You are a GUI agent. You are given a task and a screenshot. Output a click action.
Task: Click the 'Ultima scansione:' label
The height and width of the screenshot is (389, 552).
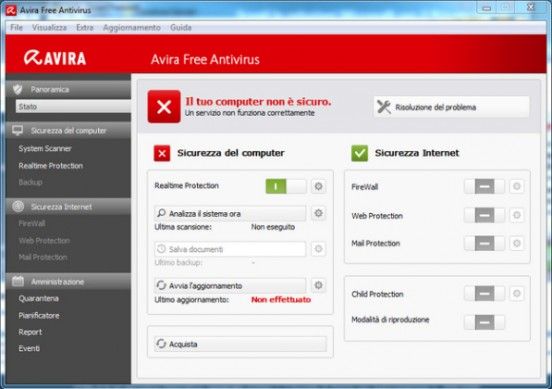point(183,227)
